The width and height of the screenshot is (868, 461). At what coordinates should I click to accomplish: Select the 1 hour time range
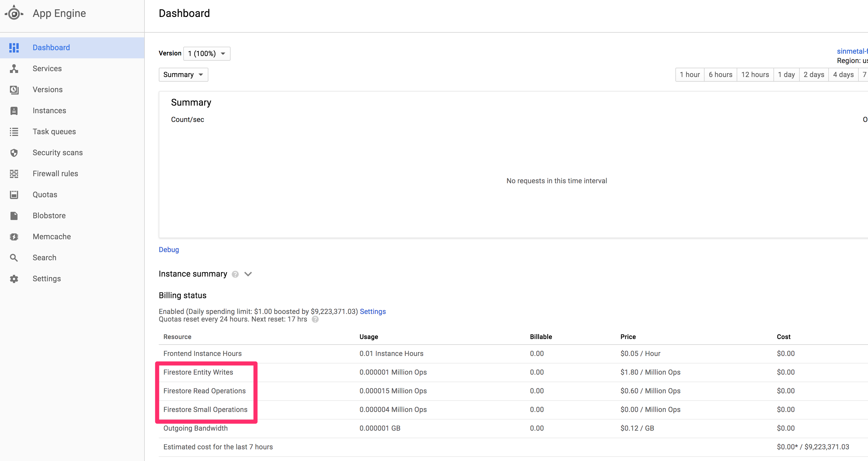pyautogui.click(x=689, y=74)
